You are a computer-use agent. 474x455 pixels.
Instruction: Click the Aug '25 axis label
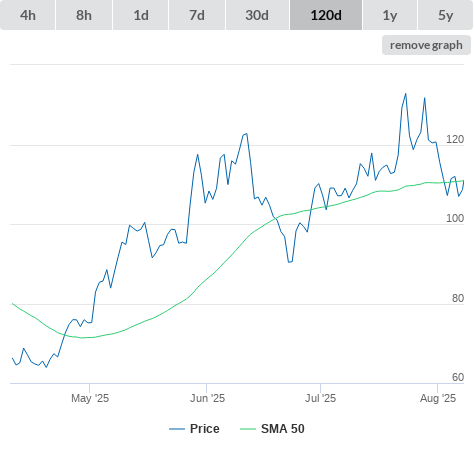pyautogui.click(x=438, y=398)
